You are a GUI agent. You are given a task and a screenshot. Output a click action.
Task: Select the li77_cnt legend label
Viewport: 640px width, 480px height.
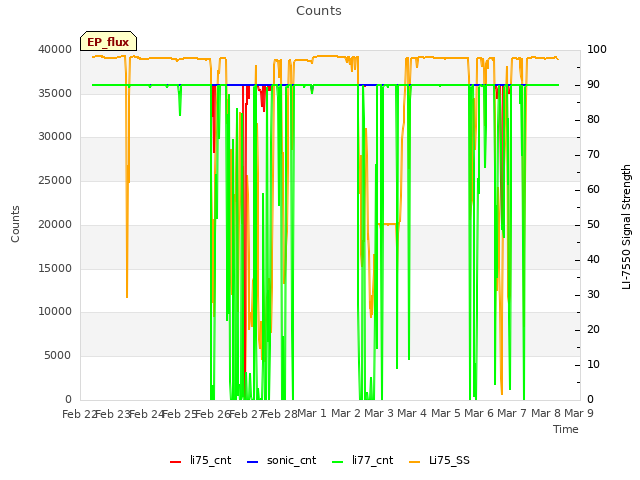coord(373,460)
